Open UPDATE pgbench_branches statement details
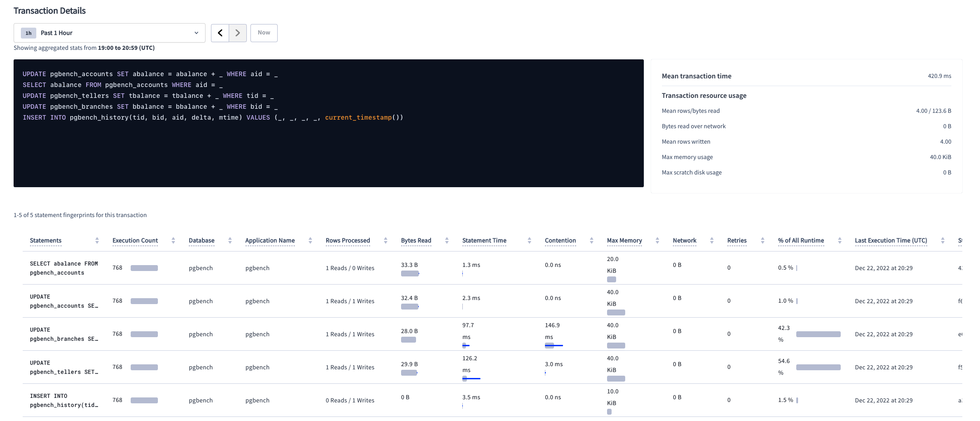980x421 pixels. (x=64, y=334)
